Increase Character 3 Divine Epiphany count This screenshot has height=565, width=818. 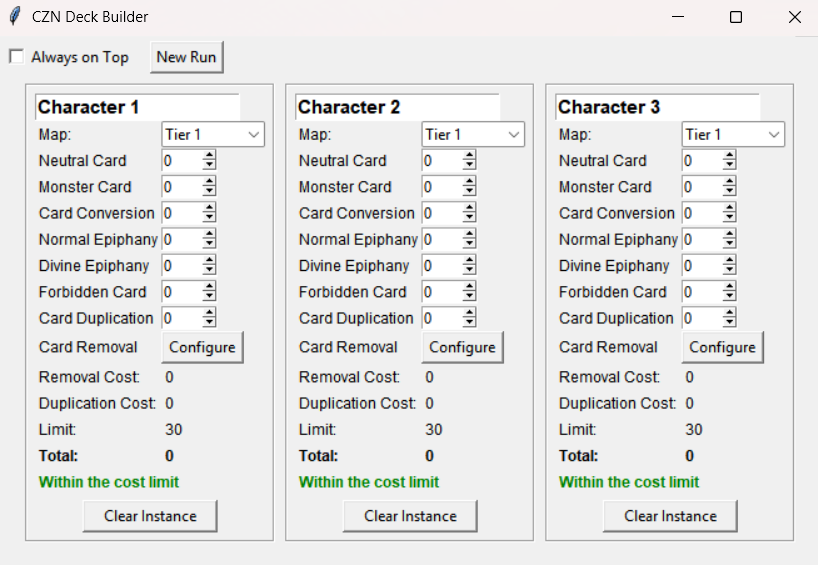[x=729, y=260]
